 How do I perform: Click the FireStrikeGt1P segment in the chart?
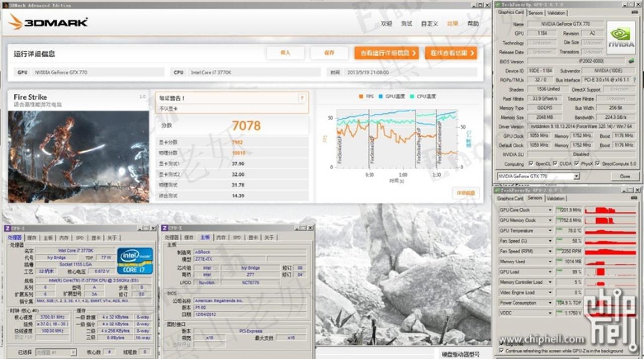pyautogui.click(x=353, y=138)
